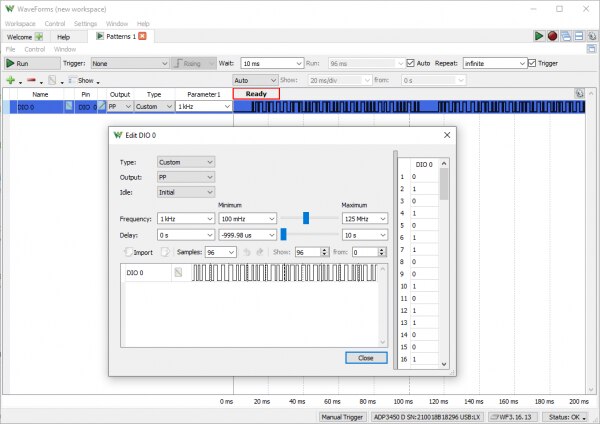Click the Close button in Edit dialog
This screenshot has height=424, width=600.
365,357
